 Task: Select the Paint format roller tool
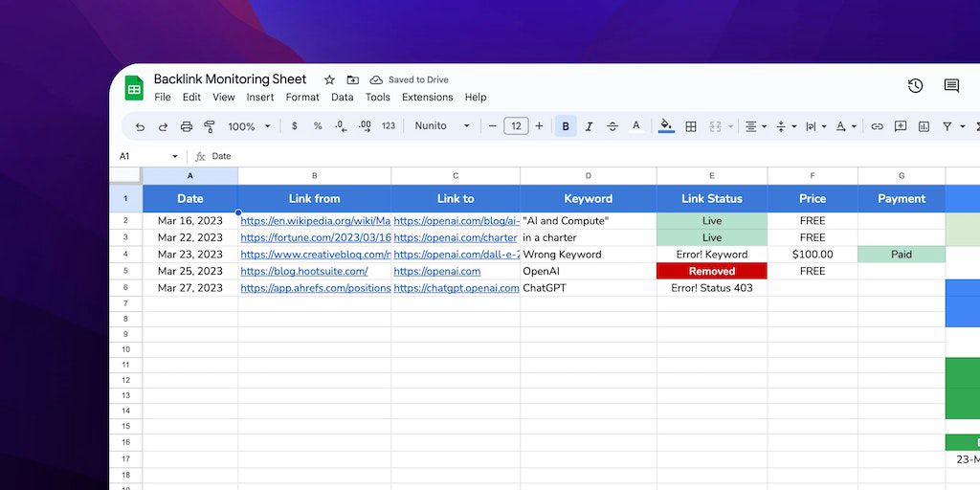click(210, 126)
